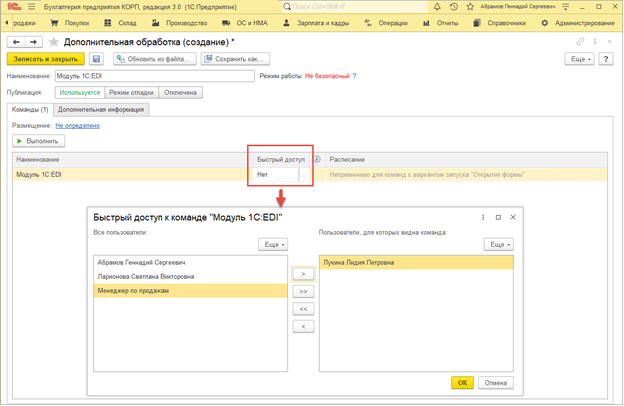This screenshot has height=406, width=624.
Task: Open the Администрирование section
Action: tap(578, 23)
